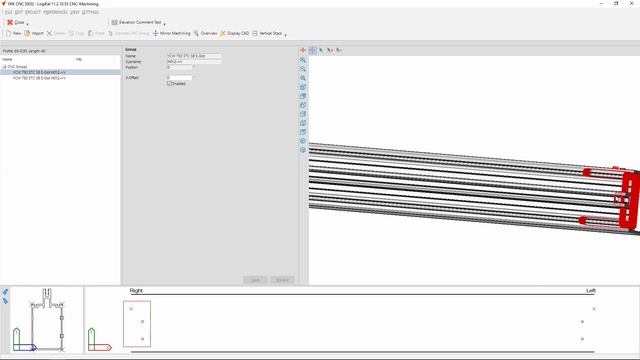Click the Delete toolbar button
The height and width of the screenshot is (360, 640).
(x=56, y=33)
